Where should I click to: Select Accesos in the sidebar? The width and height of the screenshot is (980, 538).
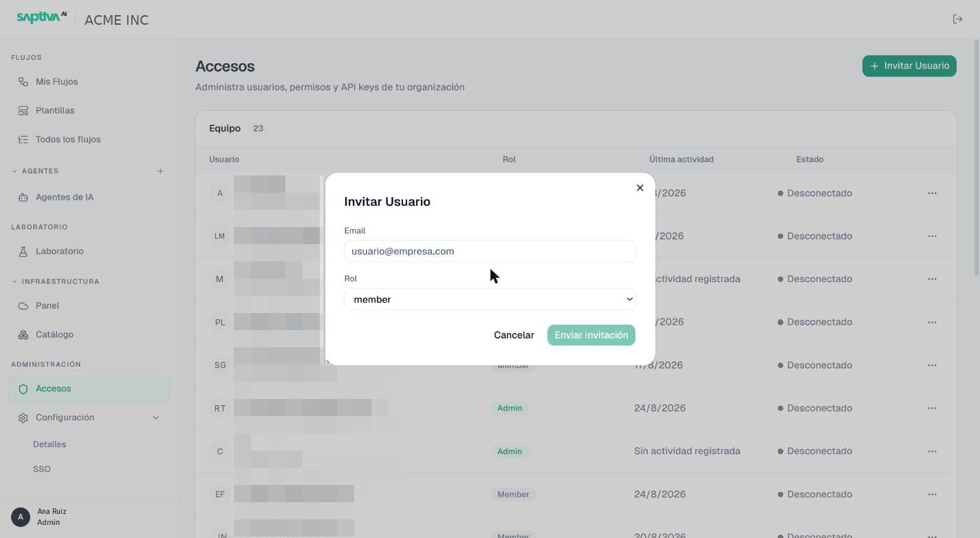[x=89, y=389]
